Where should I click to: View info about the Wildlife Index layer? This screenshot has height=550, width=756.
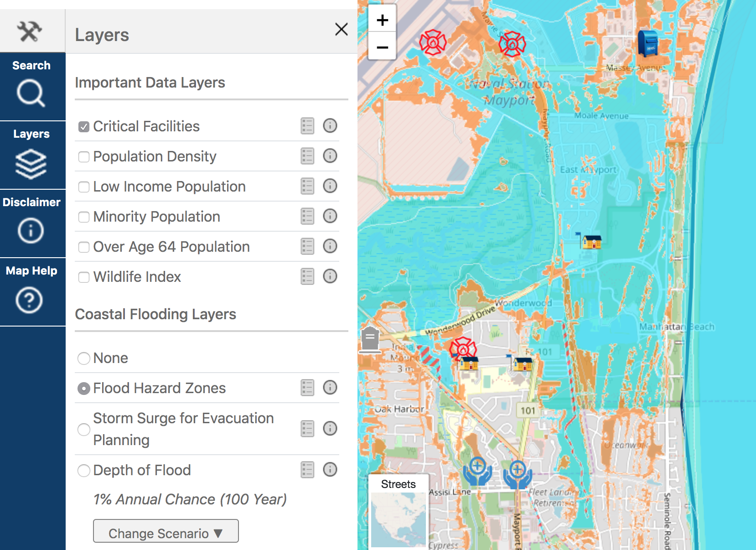point(330,276)
